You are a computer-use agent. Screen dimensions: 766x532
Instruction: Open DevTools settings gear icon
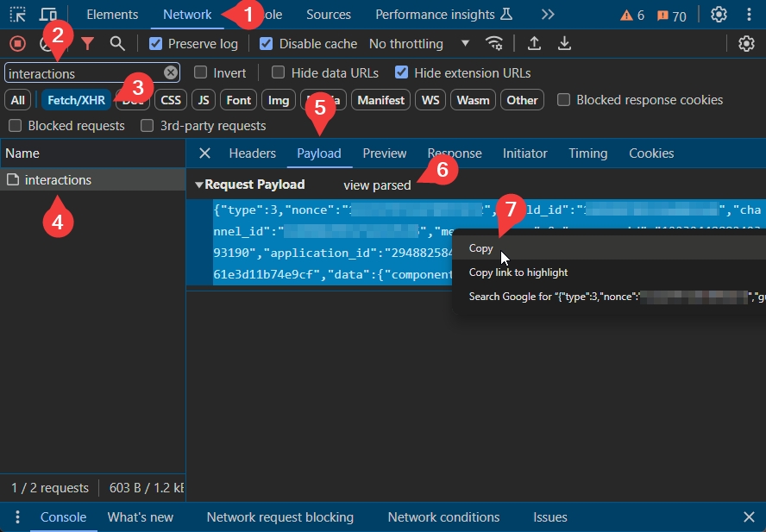click(x=719, y=15)
